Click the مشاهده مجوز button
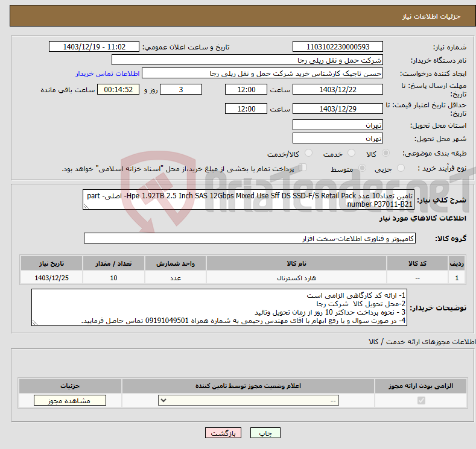 pos(70,400)
